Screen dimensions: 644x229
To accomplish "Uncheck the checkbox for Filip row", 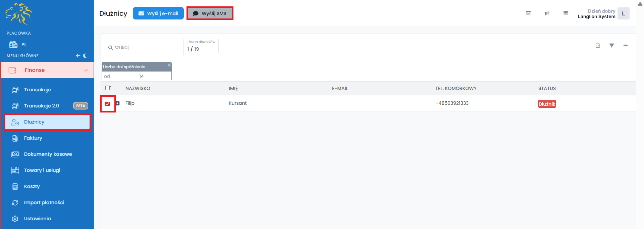I will (108, 104).
